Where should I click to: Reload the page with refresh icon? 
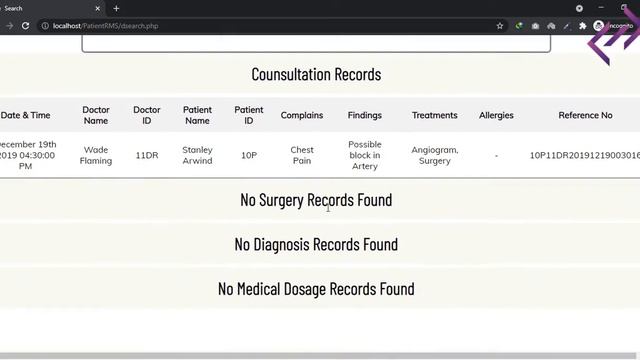(25, 26)
